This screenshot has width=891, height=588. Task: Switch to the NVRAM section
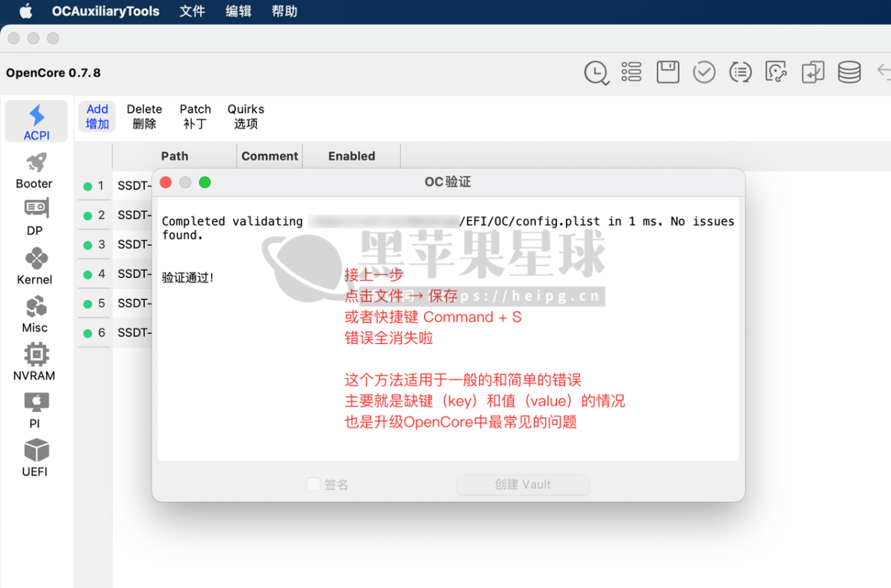34,363
